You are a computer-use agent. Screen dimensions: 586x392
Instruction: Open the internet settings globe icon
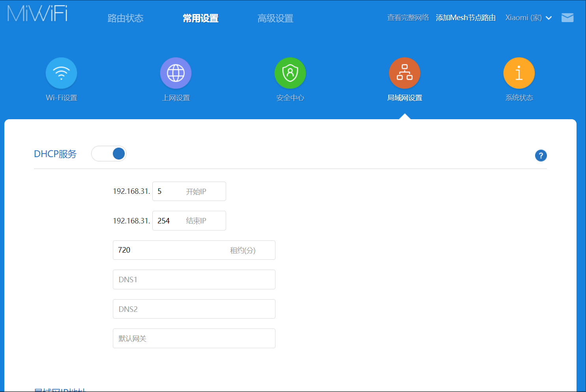click(x=176, y=73)
